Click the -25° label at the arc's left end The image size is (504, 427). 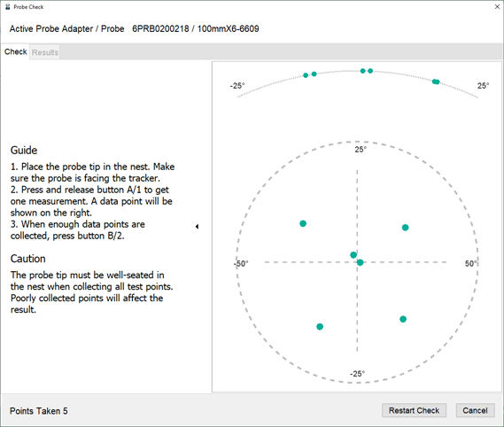click(237, 86)
